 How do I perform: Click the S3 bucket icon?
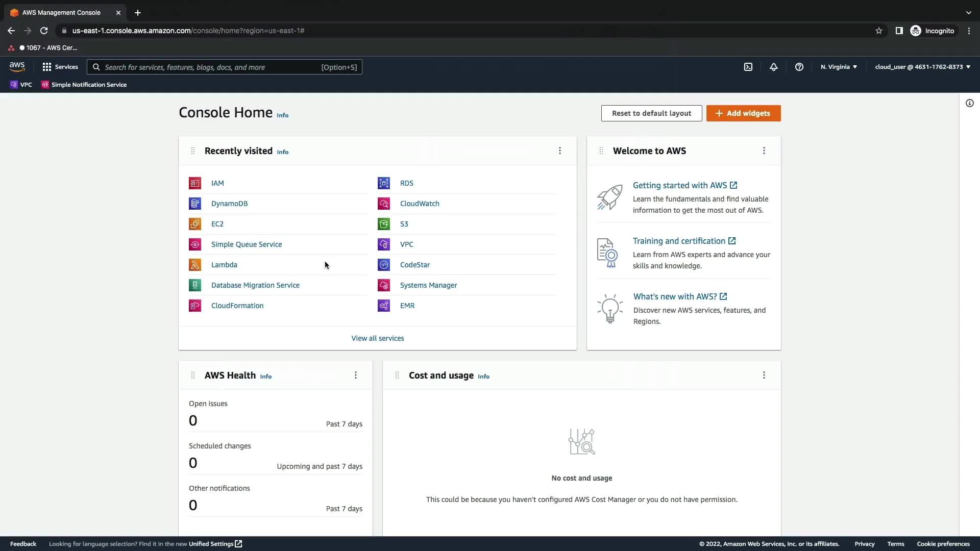point(384,224)
